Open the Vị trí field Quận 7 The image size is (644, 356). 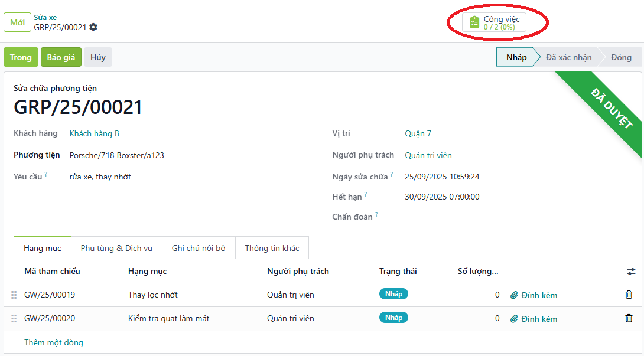coord(418,133)
